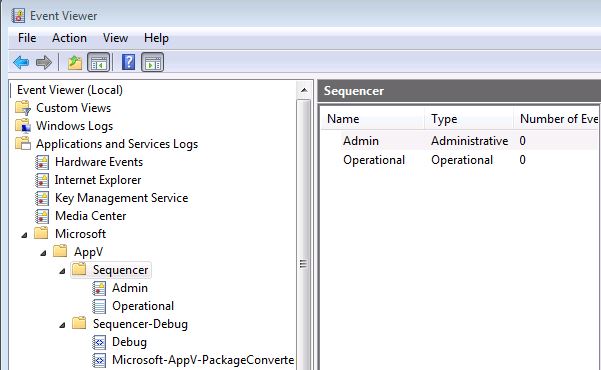Image resolution: width=601 pixels, height=370 pixels.
Task: Click the Back arrow toolbar icon
Action: click(21, 62)
